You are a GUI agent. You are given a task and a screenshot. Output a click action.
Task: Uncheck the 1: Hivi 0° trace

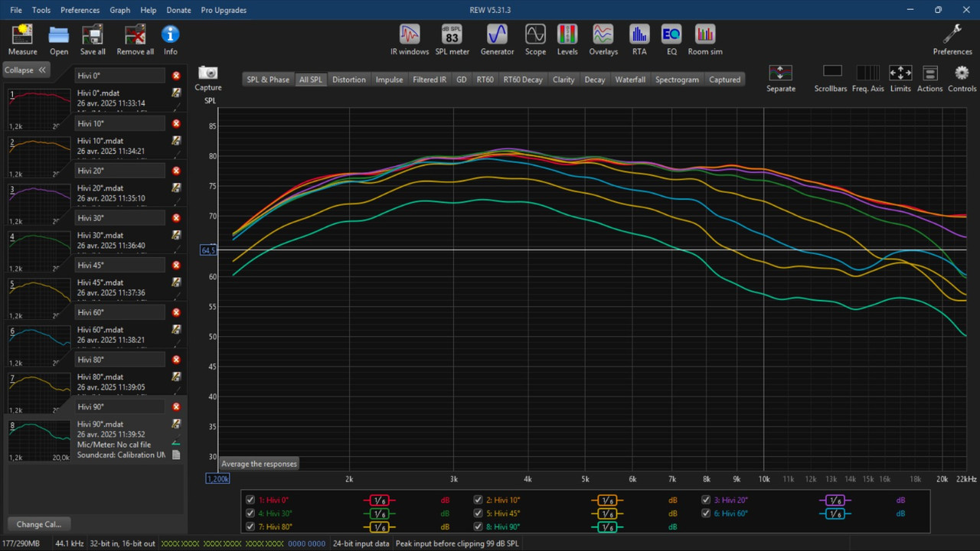250,500
